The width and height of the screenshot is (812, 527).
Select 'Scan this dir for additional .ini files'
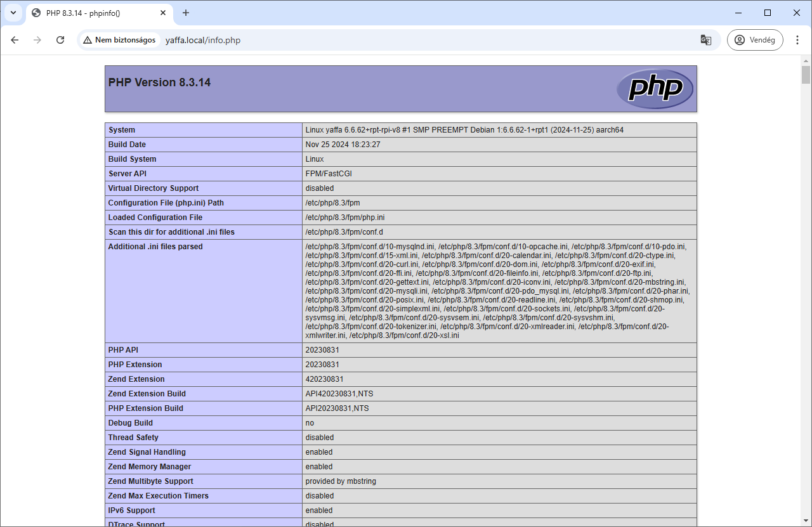(171, 232)
